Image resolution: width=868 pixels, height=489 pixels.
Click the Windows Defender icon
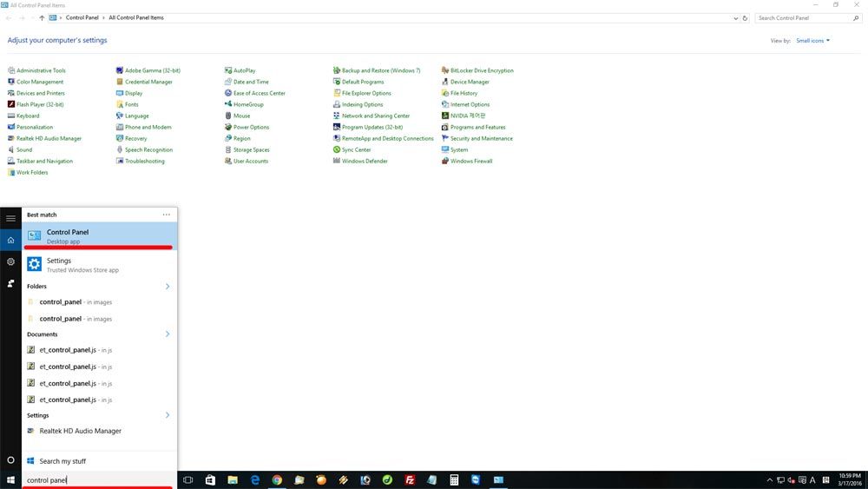coord(337,161)
